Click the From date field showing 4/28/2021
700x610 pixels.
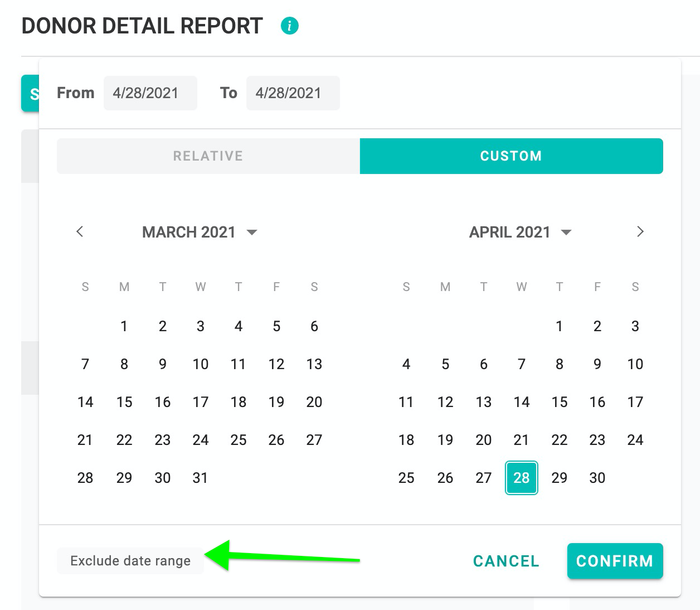click(150, 93)
